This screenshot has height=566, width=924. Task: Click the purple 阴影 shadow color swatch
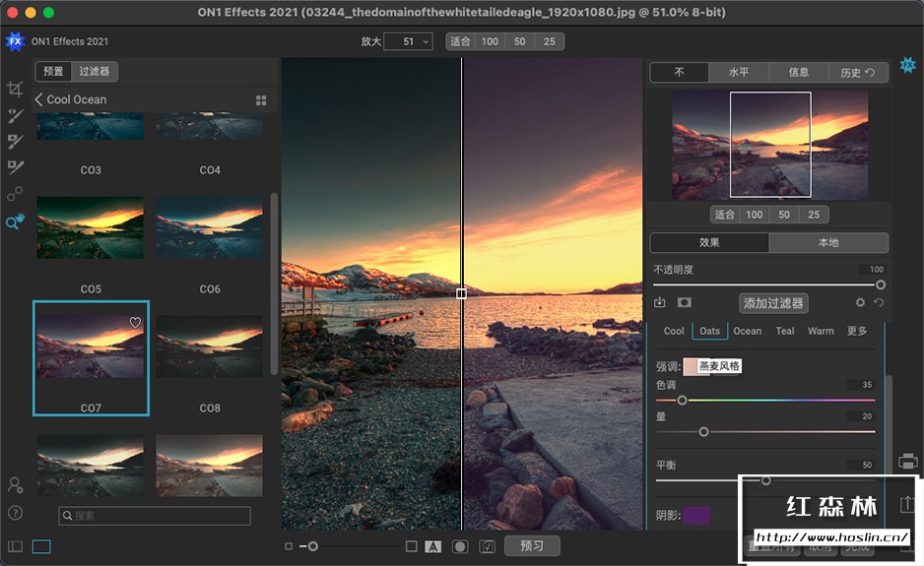point(696,516)
